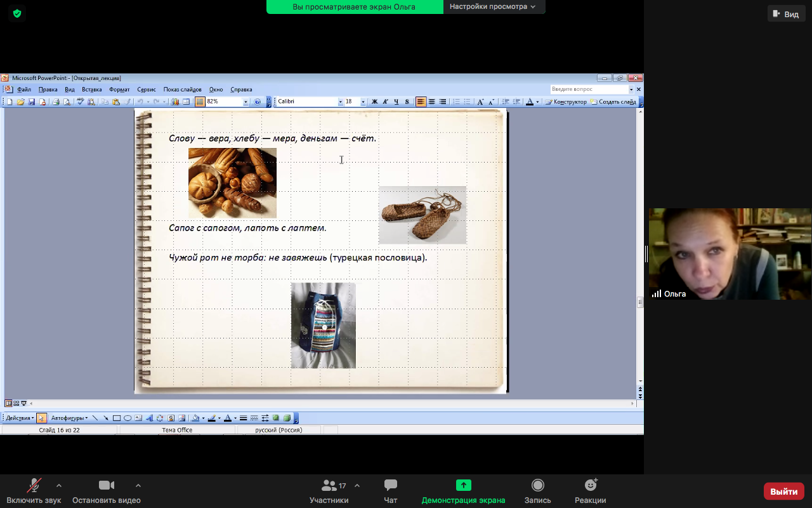812x508 pixels.
Task: Toggle text shadow (S) formatting
Action: 407,102
